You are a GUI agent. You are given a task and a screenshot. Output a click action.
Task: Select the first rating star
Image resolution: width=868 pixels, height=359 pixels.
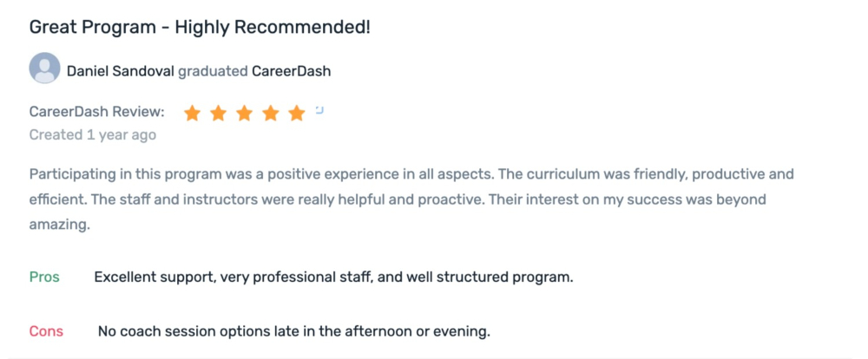[x=192, y=113]
